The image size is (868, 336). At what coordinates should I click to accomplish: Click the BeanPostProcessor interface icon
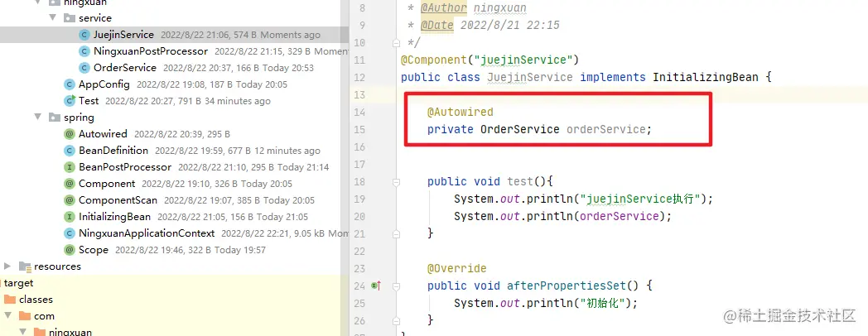[x=70, y=167]
